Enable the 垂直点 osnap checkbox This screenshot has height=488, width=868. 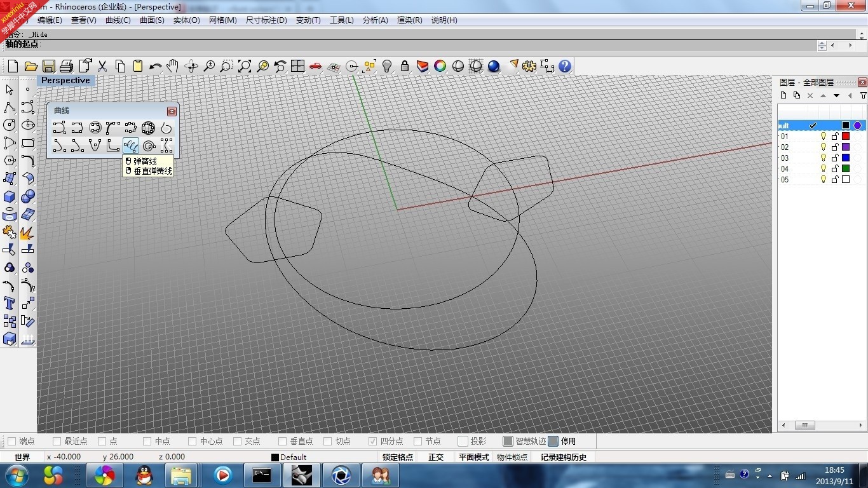282,441
